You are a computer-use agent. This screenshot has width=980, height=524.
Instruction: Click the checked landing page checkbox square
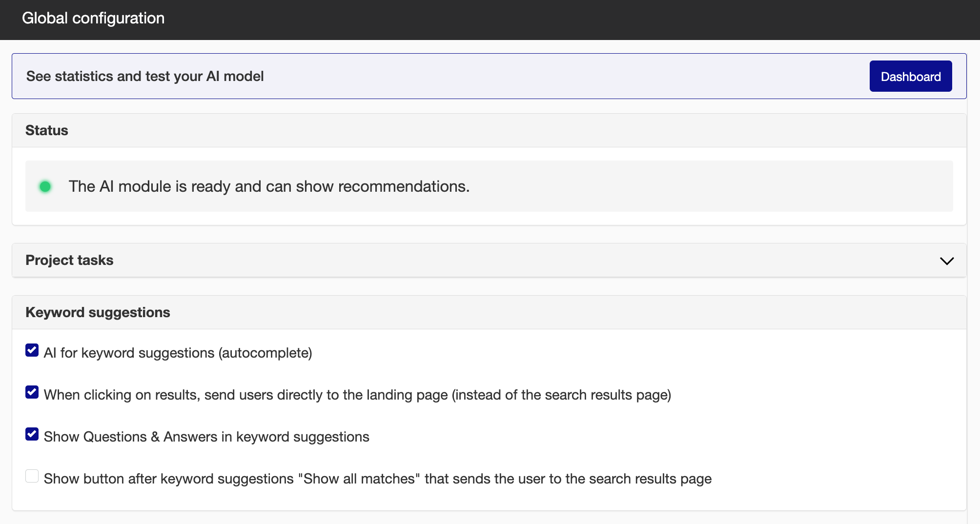[32, 392]
